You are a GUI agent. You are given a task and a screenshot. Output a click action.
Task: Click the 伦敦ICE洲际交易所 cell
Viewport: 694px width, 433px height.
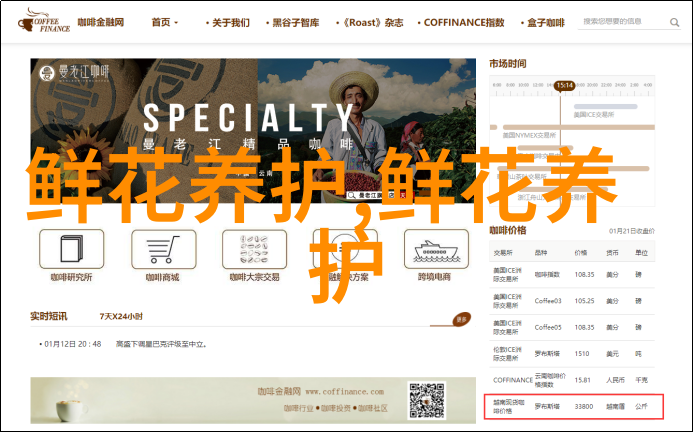(x=508, y=354)
